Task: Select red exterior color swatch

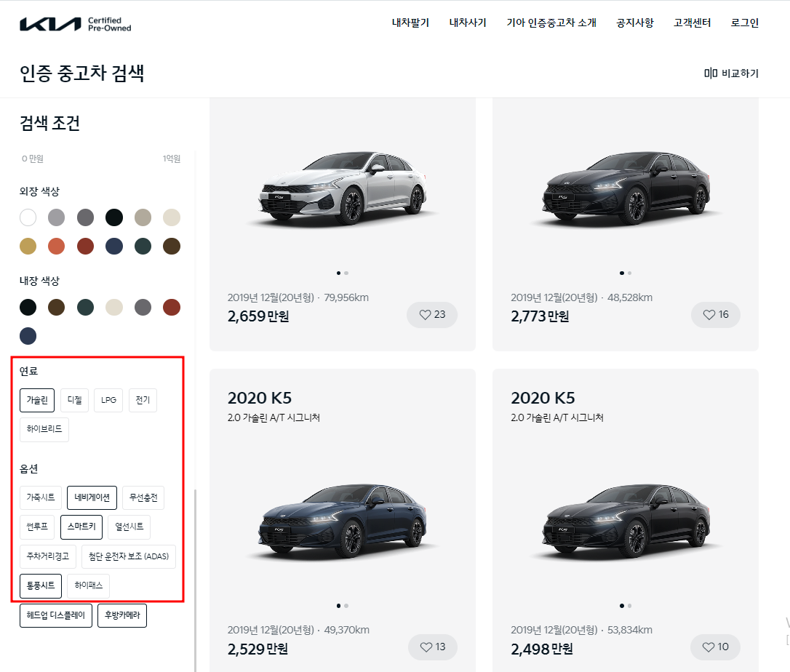Action: [x=85, y=247]
